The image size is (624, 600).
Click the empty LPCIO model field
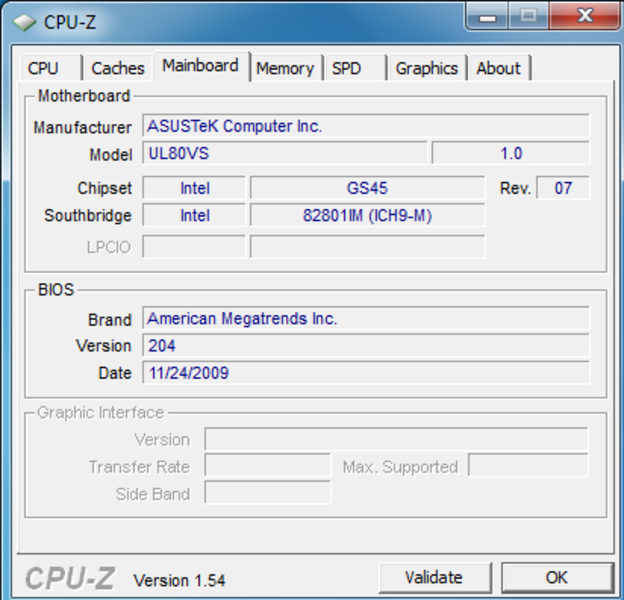pos(368,247)
